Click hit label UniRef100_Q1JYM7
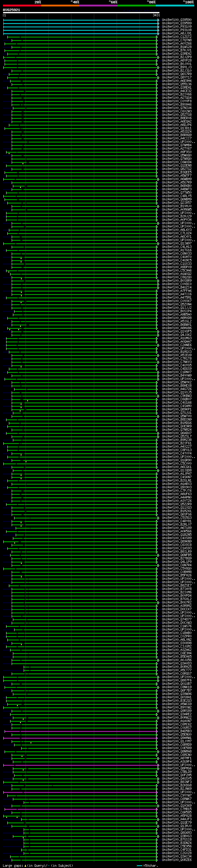 pos(177,741)
